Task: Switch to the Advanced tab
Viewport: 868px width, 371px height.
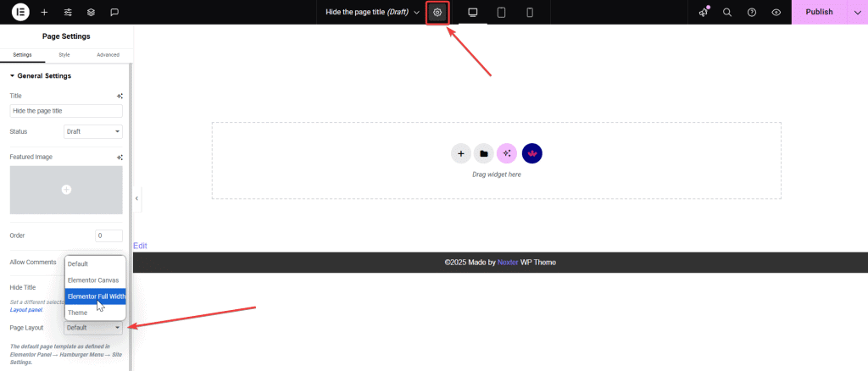Action: click(108, 55)
